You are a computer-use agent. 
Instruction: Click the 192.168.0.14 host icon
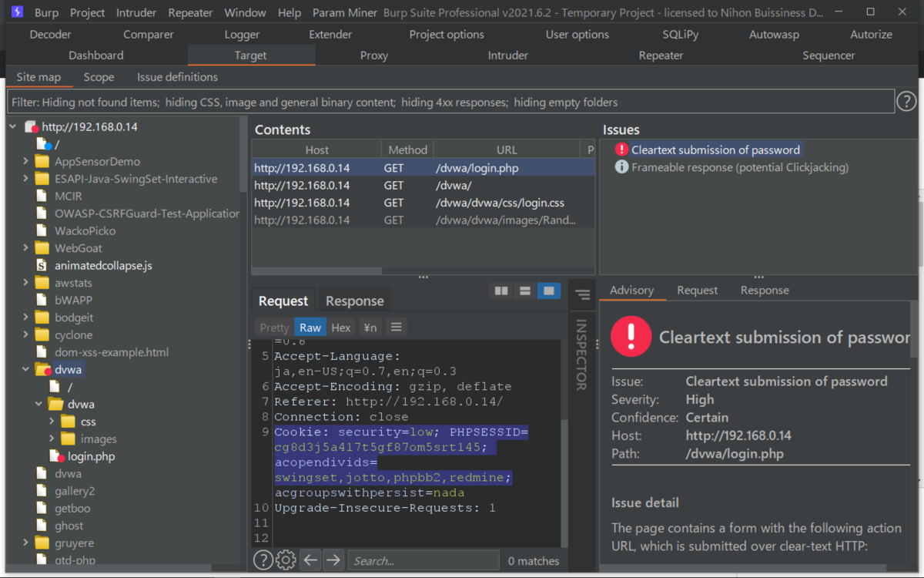[x=31, y=126]
